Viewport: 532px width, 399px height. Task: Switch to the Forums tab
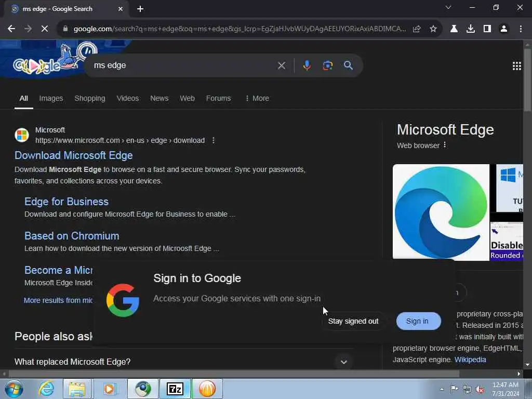point(219,98)
